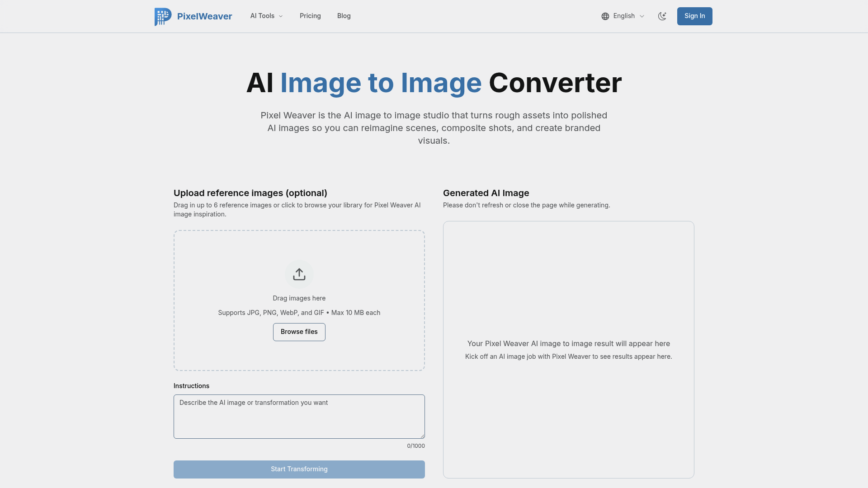Viewport: 868px width, 488px height.
Task: Click the 0/1000 character counter
Action: click(415, 446)
